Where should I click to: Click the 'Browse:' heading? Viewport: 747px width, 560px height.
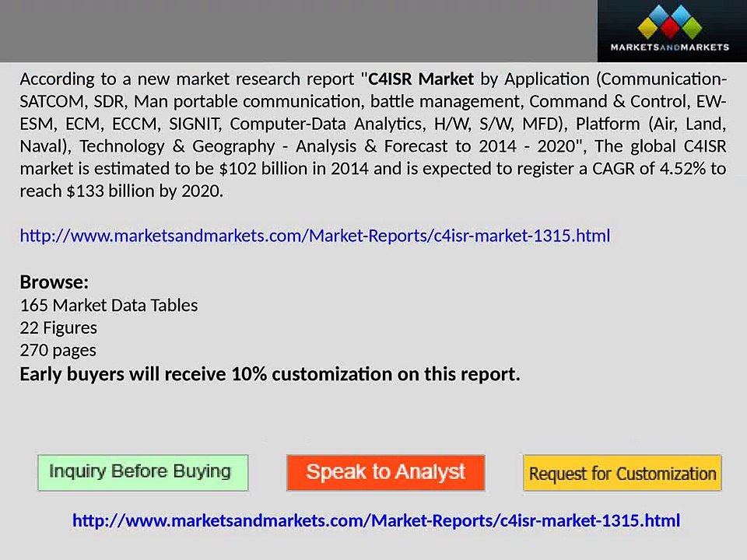(x=54, y=282)
